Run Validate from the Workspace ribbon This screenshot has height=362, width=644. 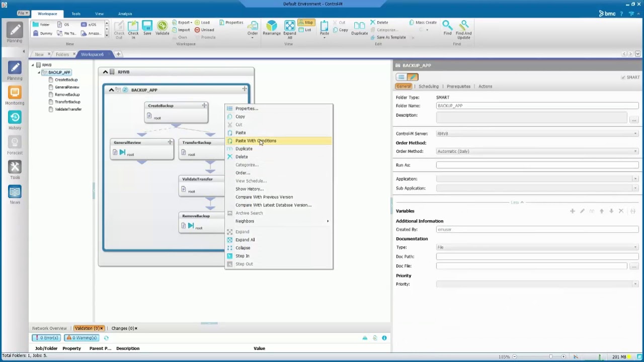pyautogui.click(x=162, y=28)
